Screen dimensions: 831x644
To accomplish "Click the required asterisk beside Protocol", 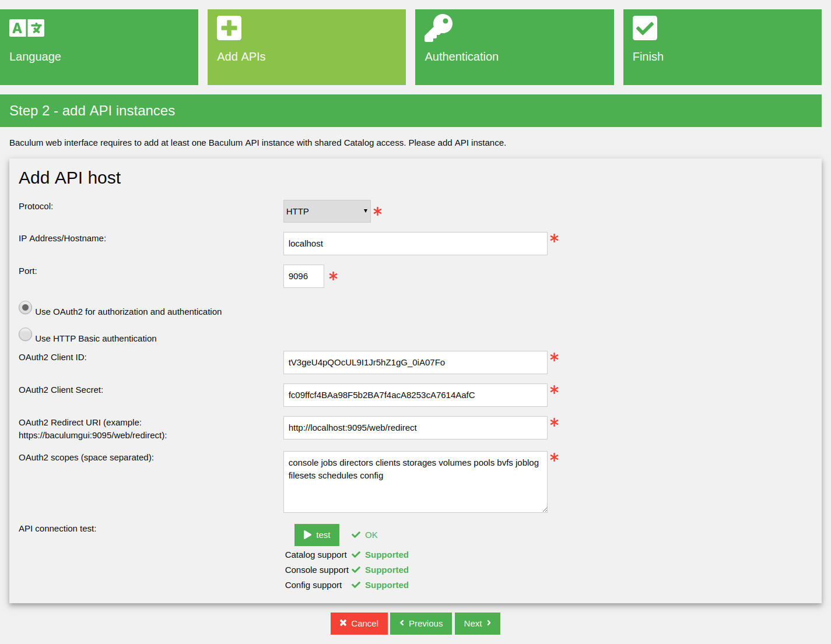I will click(x=378, y=212).
